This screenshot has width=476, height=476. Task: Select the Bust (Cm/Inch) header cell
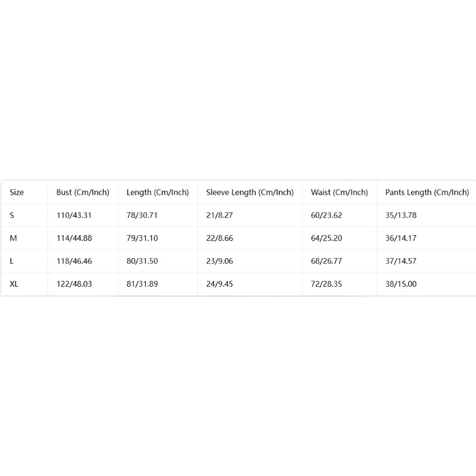[83, 192]
